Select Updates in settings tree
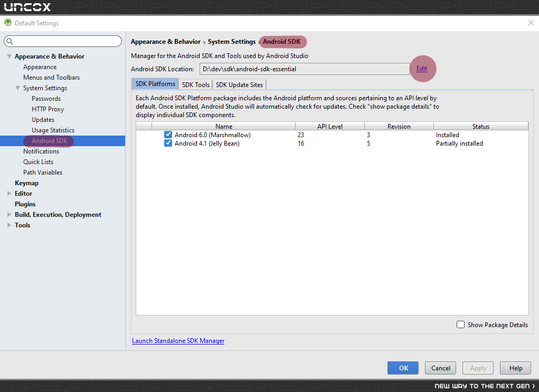Screen dimensions: 539x392 pyautogui.click(x=43, y=120)
